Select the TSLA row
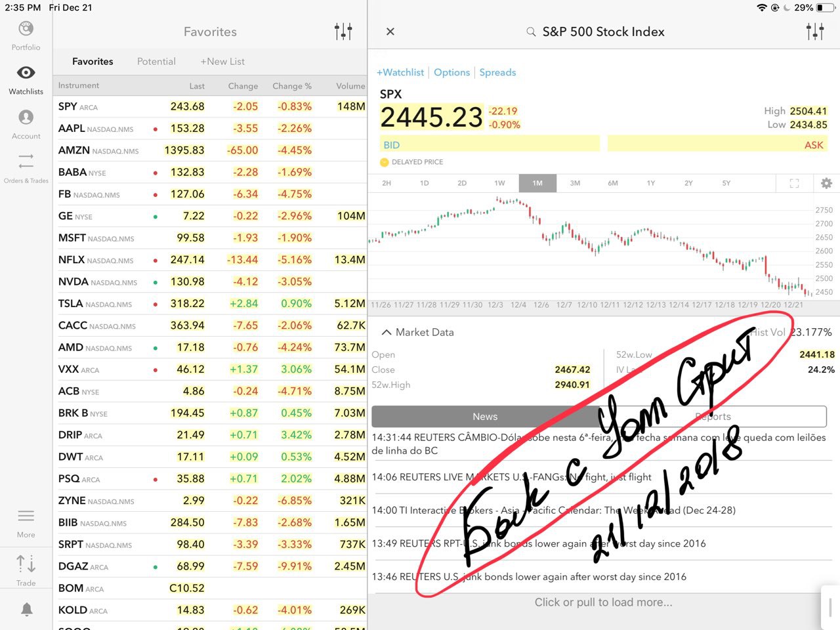The height and width of the screenshot is (630, 840). 210,304
